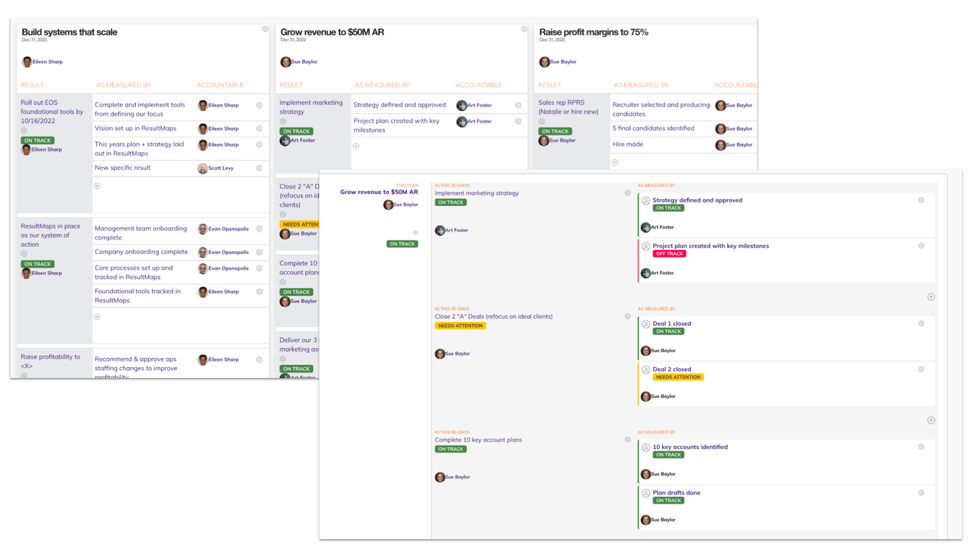The width and height of the screenshot is (980, 551).
Task: Open the Grow revenue to $50M AR link
Action: pyautogui.click(x=378, y=192)
